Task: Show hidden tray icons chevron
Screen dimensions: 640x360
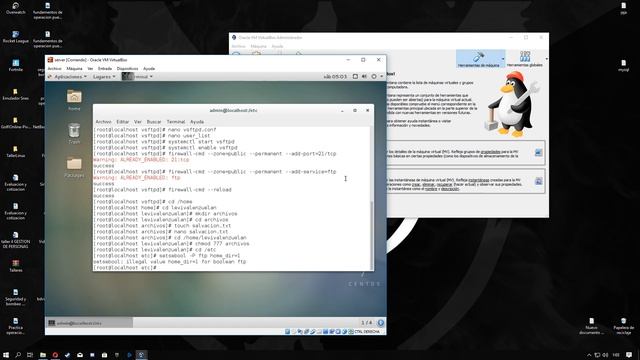Action: coord(589,355)
